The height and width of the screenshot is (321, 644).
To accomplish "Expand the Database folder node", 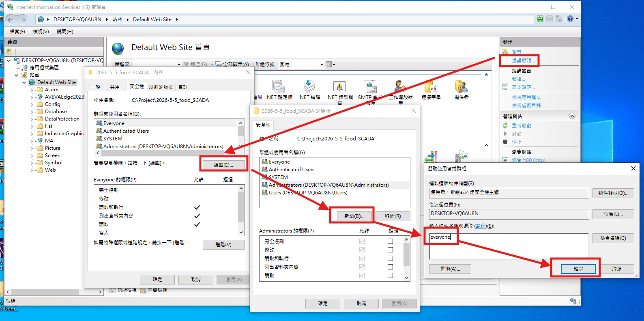I will [32, 112].
